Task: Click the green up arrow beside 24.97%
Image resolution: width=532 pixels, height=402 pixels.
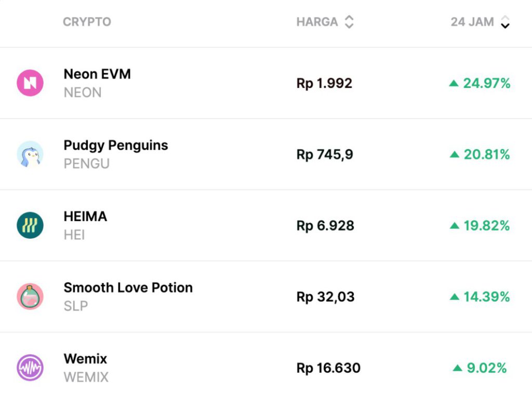Action: [x=454, y=83]
